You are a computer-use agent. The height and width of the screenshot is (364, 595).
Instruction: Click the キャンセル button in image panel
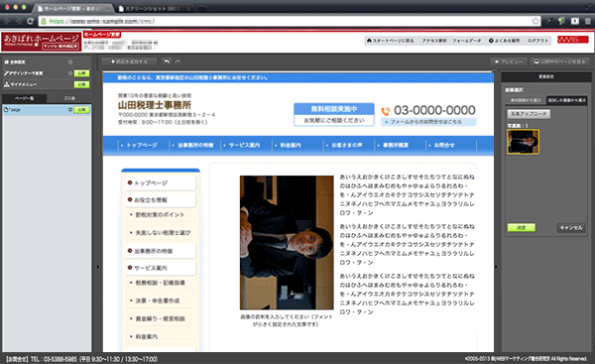coord(571,227)
